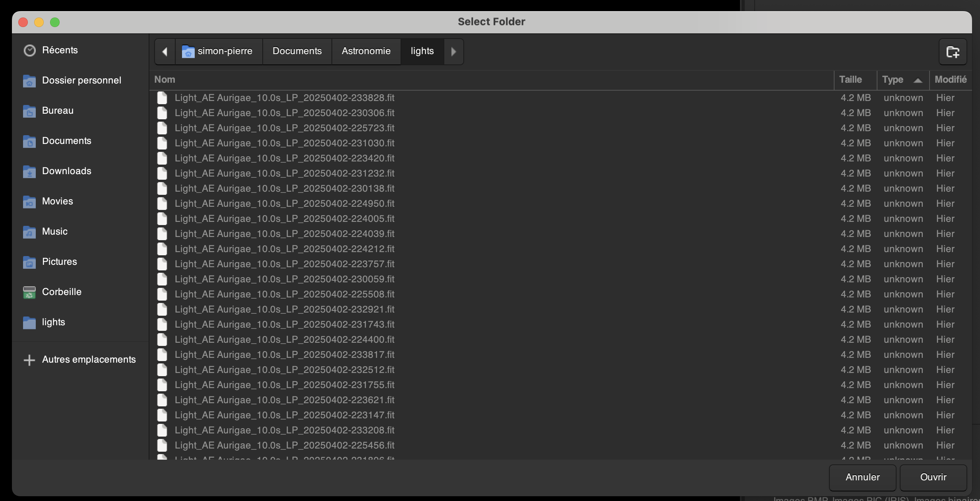Go to the Pictures sidebar folder

[x=59, y=262]
